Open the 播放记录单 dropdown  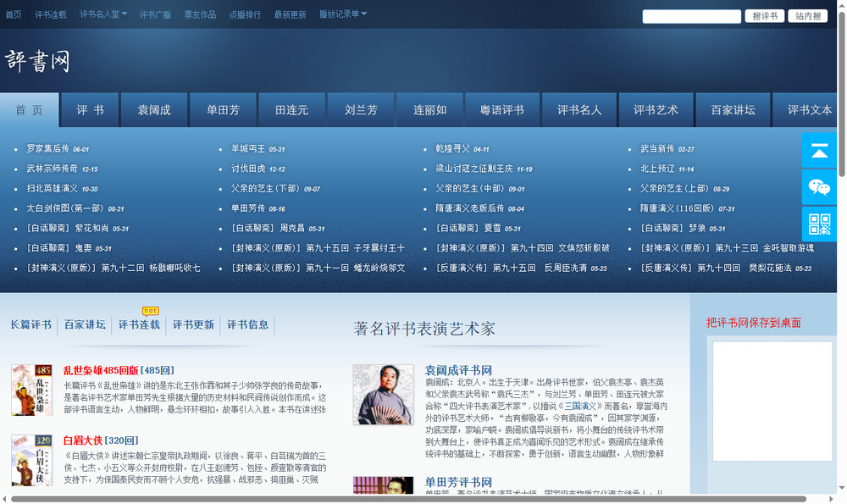click(341, 13)
